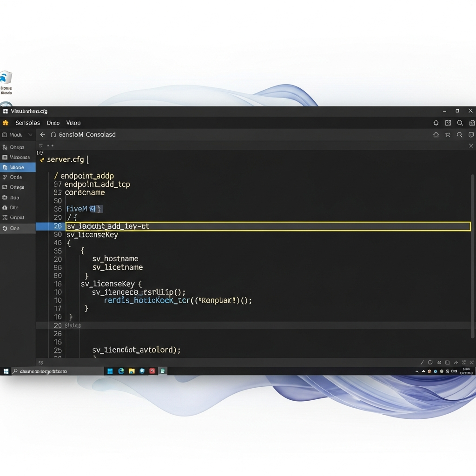476x476 pixels.
Task: Open the green app icon on the taskbar
Action: [163, 371]
